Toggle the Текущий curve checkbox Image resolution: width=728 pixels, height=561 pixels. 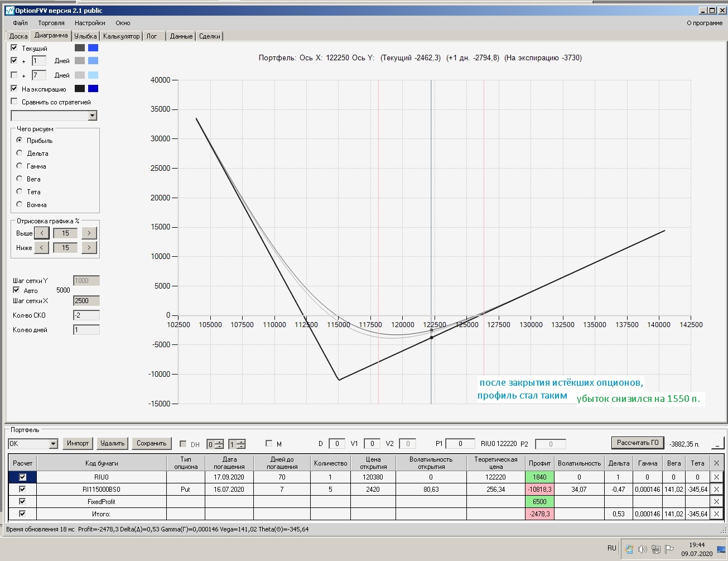15,48
